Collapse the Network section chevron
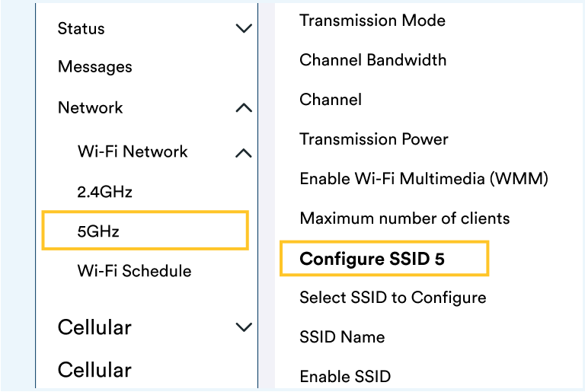The width and height of the screenshot is (585, 392). (x=244, y=108)
